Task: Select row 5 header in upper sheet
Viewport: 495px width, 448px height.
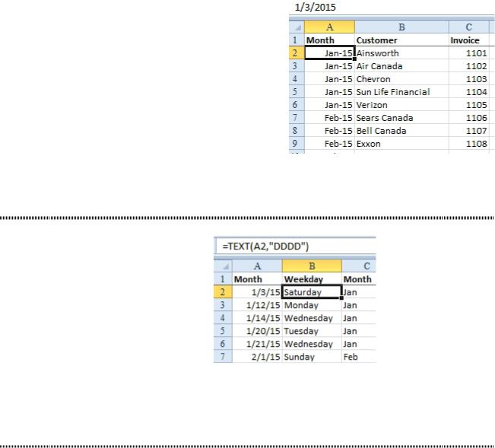Action: [x=297, y=92]
